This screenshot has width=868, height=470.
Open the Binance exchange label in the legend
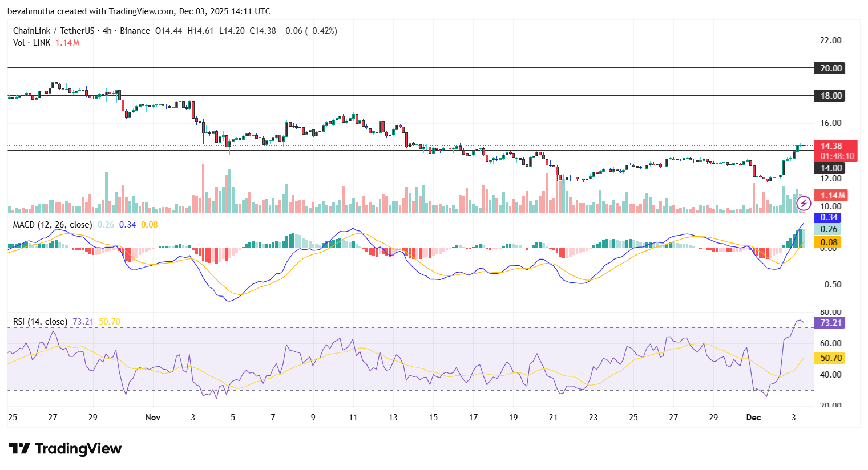135,31
